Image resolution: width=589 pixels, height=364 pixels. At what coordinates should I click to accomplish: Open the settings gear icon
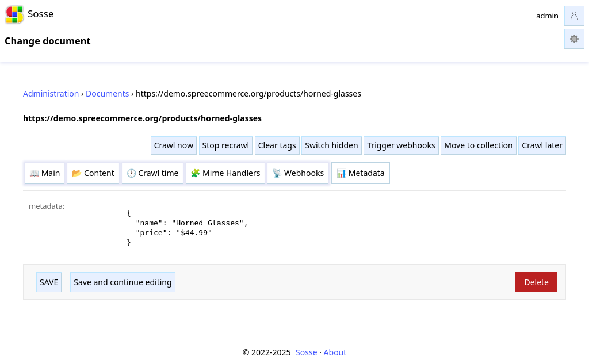[x=574, y=39]
